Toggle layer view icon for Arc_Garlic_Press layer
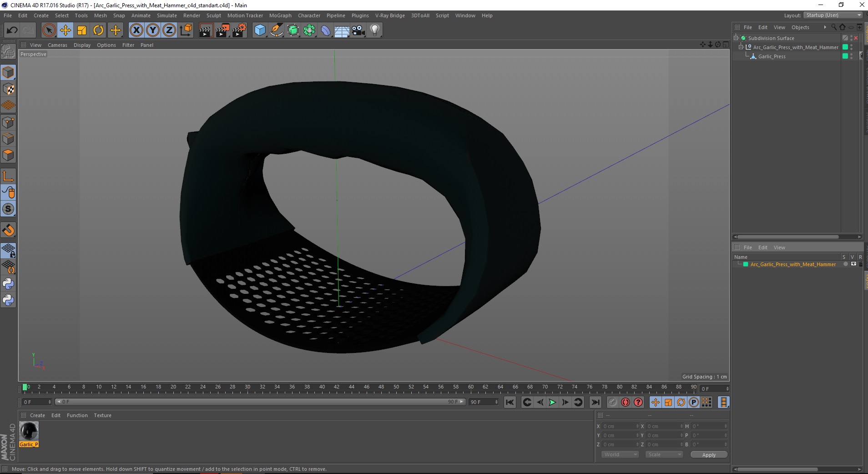This screenshot has height=474, width=868. click(853, 264)
